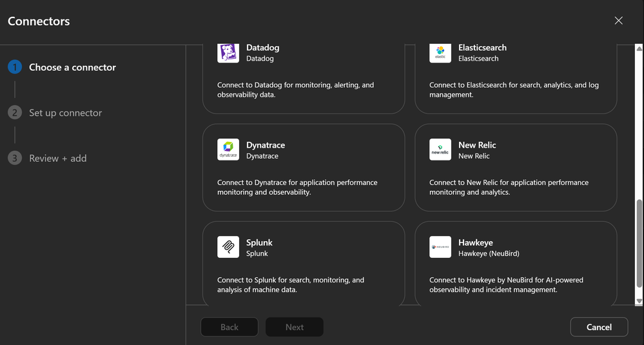Select the New Relic card title
The image size is (644, 345).
pos(477,145)
